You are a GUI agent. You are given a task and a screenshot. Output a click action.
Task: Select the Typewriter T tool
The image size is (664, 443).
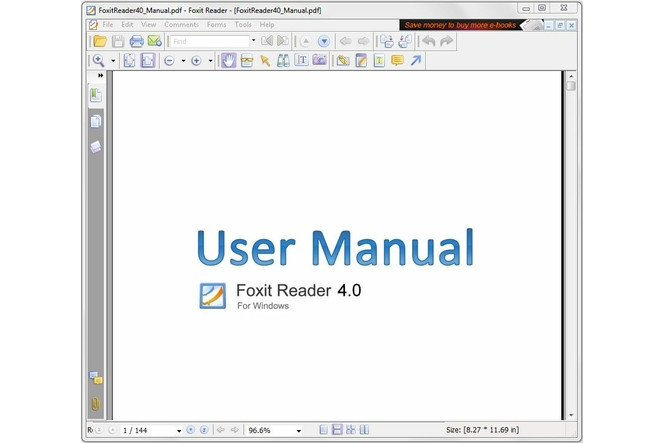click(x=302, y=61)
